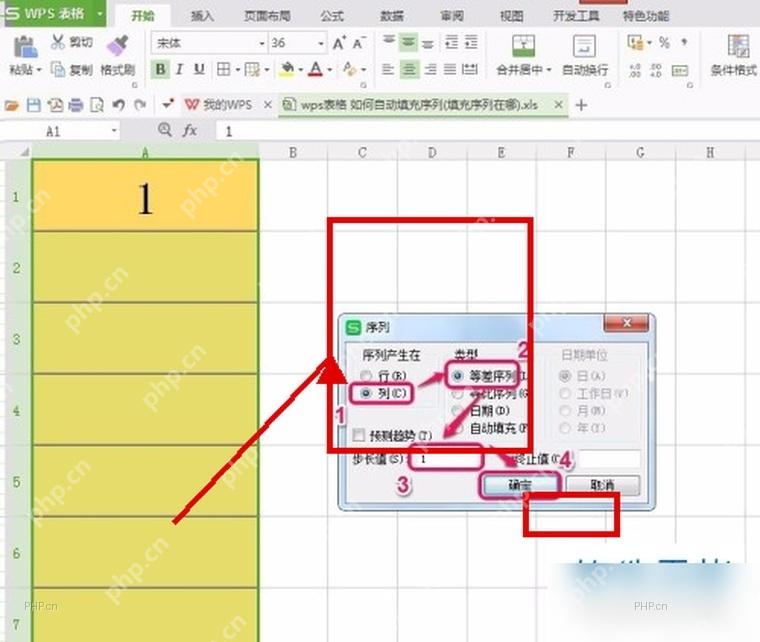Click the redo arrow

(140, 105)
